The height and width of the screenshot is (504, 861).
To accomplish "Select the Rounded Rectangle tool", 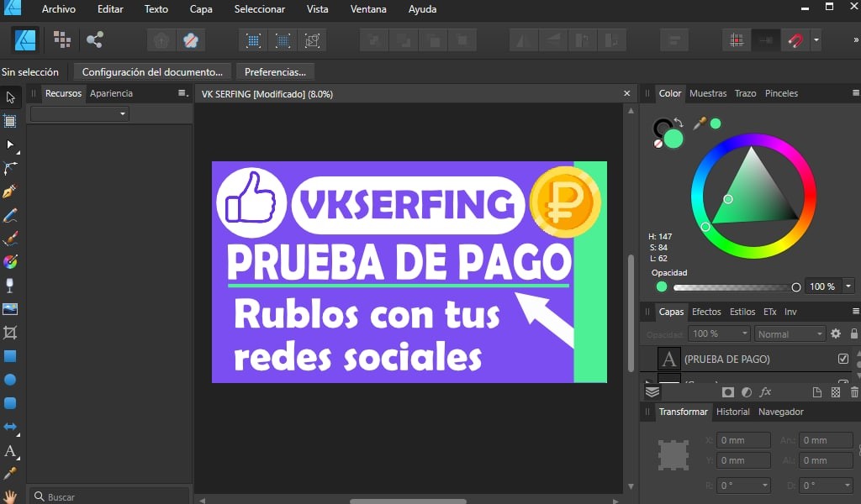I will [x=10, y=403].
